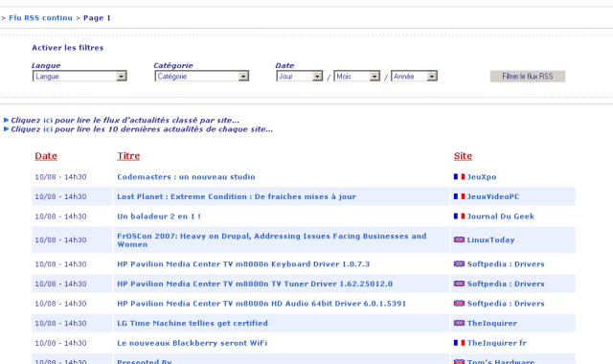Visit the Journal Du Geek site link
This screenshot has width=613, height=364.
pos(501,216)
